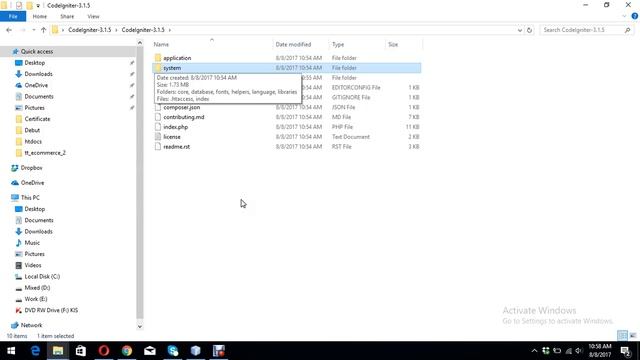The image size is (640, 360).
Task: Select the license text document
Action: pyautogui.click(x=172, y=137)
